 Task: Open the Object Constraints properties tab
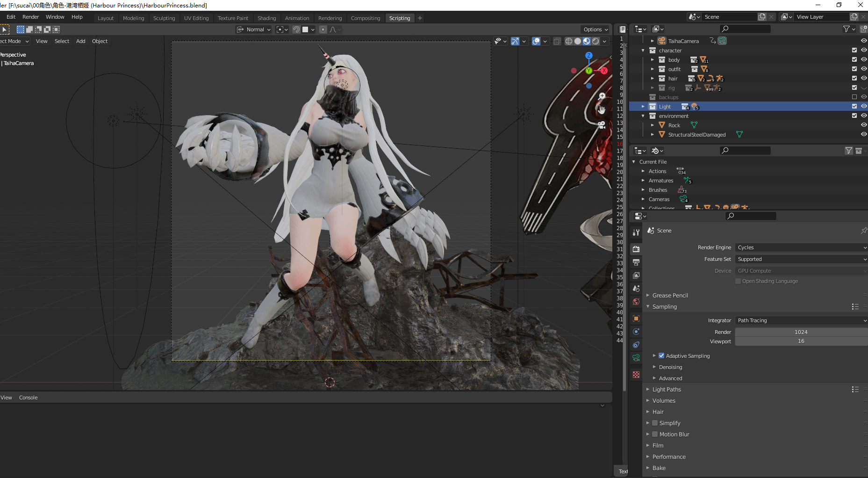click(x=636, y=345)
